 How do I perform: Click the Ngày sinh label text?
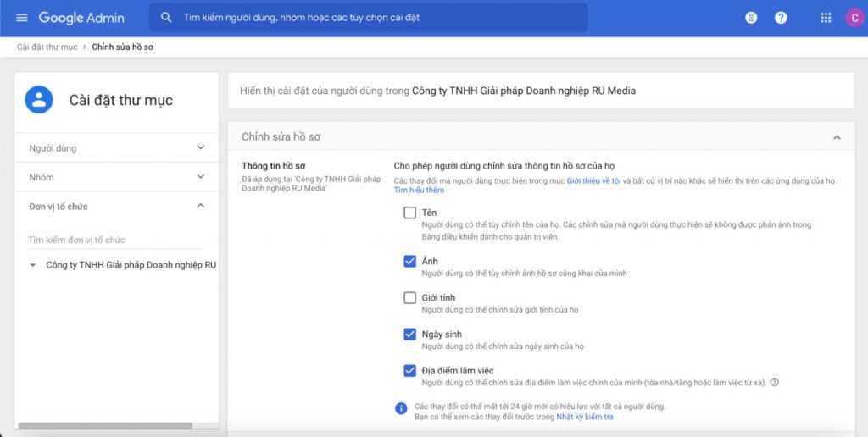(441, 335)
